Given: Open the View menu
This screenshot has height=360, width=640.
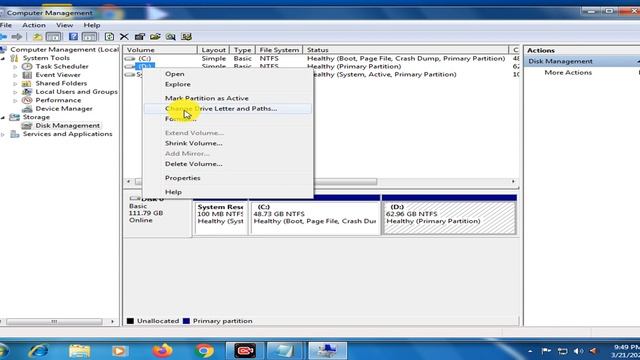Looking at the screenshot, I should [64, 25].
